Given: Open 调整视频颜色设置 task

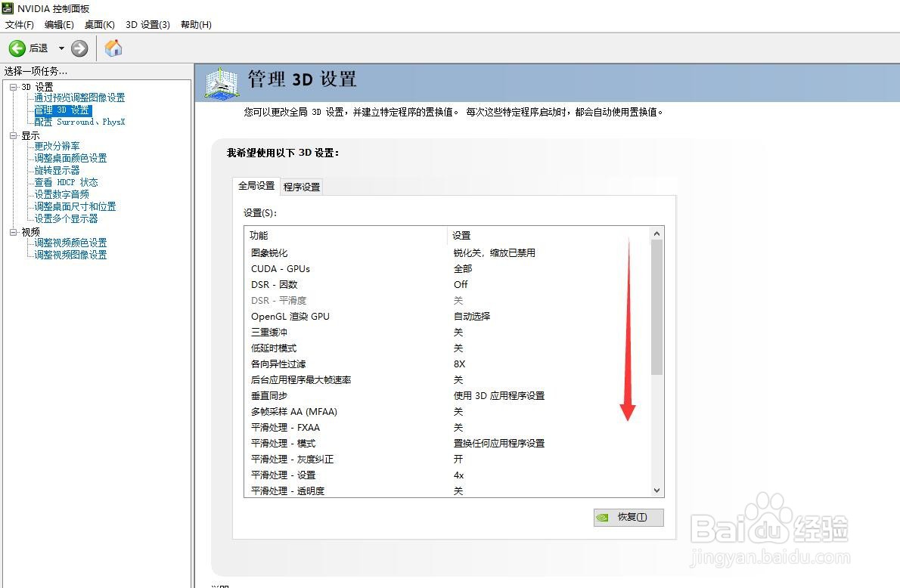Looking at the screenshot, I should (70, 243).
